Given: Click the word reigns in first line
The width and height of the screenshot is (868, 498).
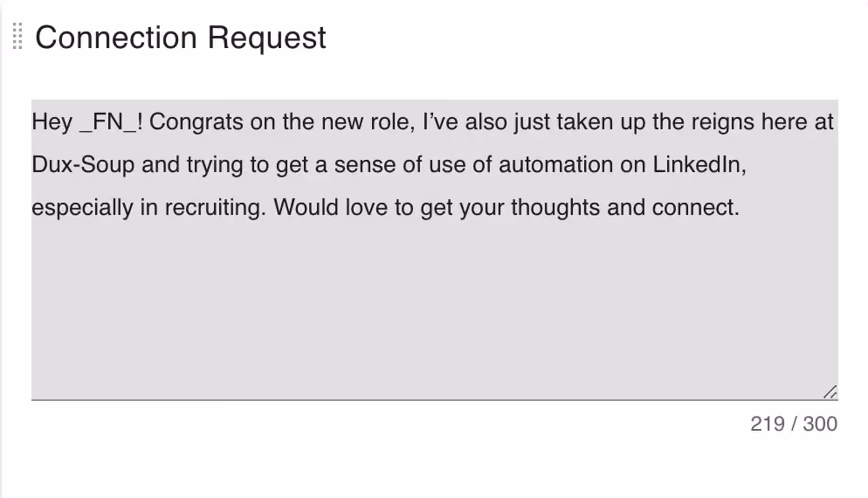Looking at the screenshot, I should (722, 121).
